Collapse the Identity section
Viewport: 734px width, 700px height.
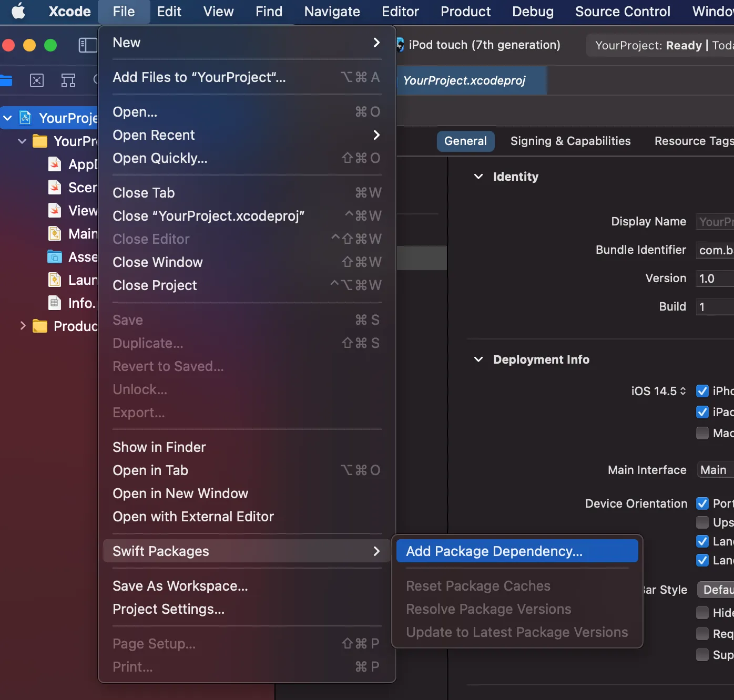[x=478, y=177]
